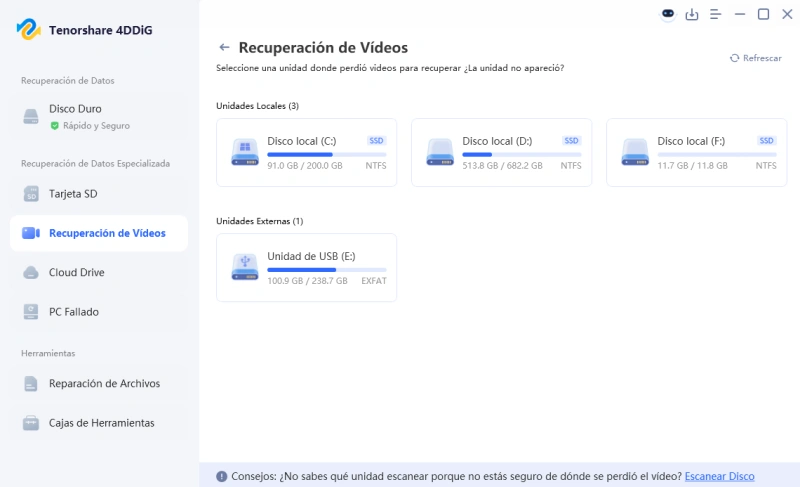Click the PC Fallado computer icon

[31, 312]
